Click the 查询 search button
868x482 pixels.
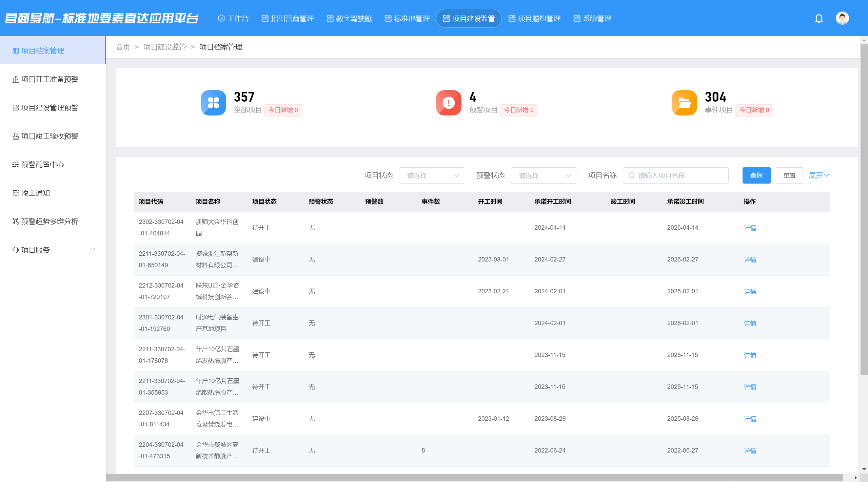pyautogui.click(x=756, y=175)
